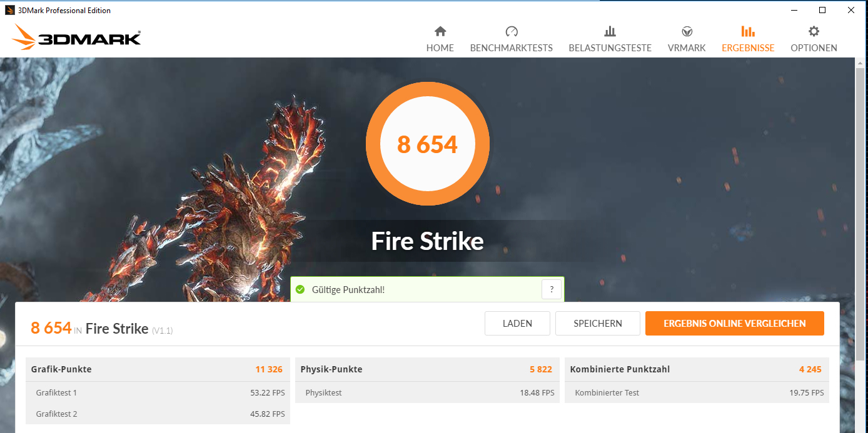Click the Gültige Punktzahl! message

click(x=348, y=290)
